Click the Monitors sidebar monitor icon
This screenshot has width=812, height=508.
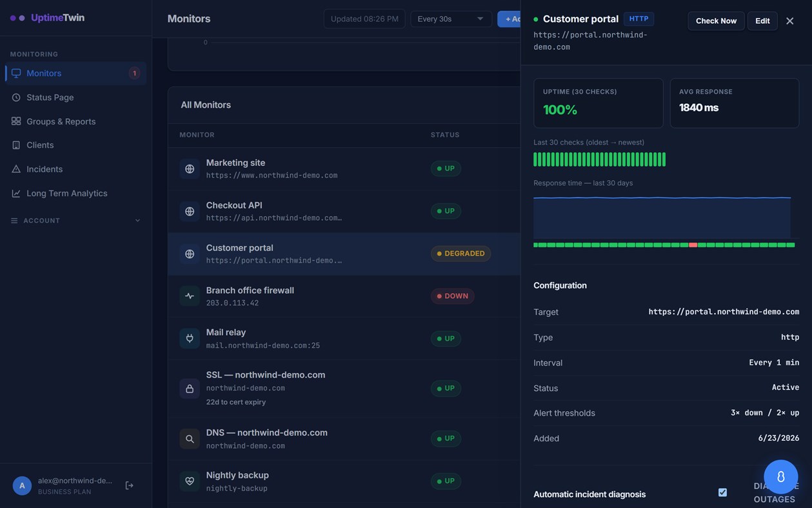tap(16, 73)
